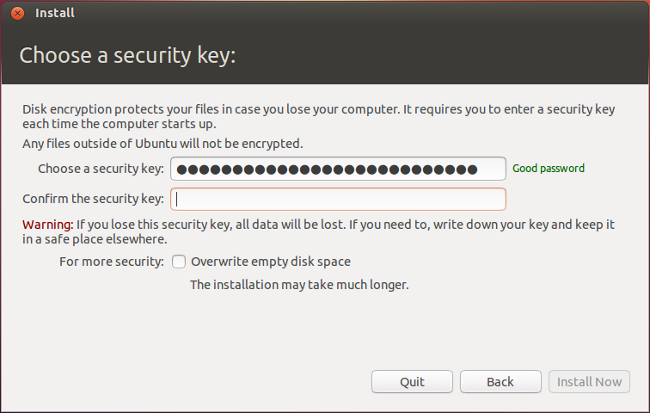Click the "For more security:" label

pos(111,262)
